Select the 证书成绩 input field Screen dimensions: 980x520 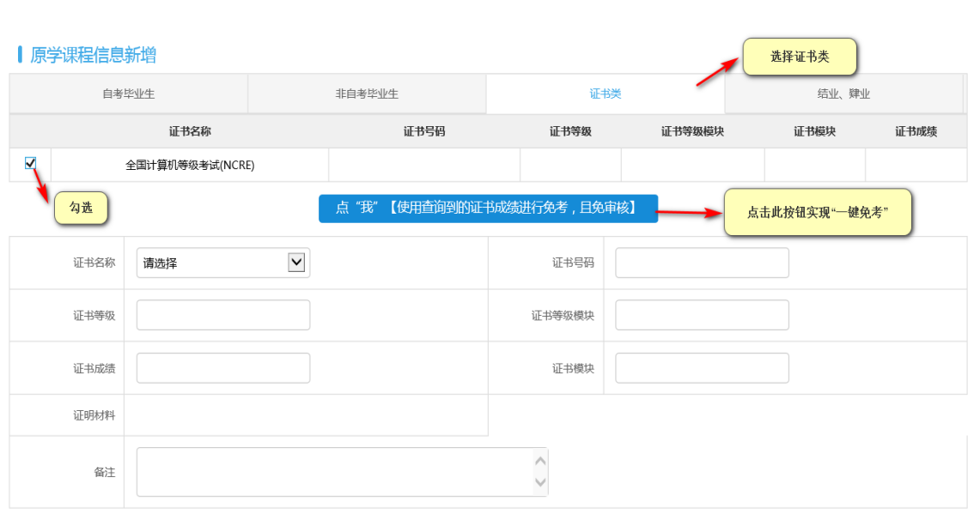pos(222,368)
